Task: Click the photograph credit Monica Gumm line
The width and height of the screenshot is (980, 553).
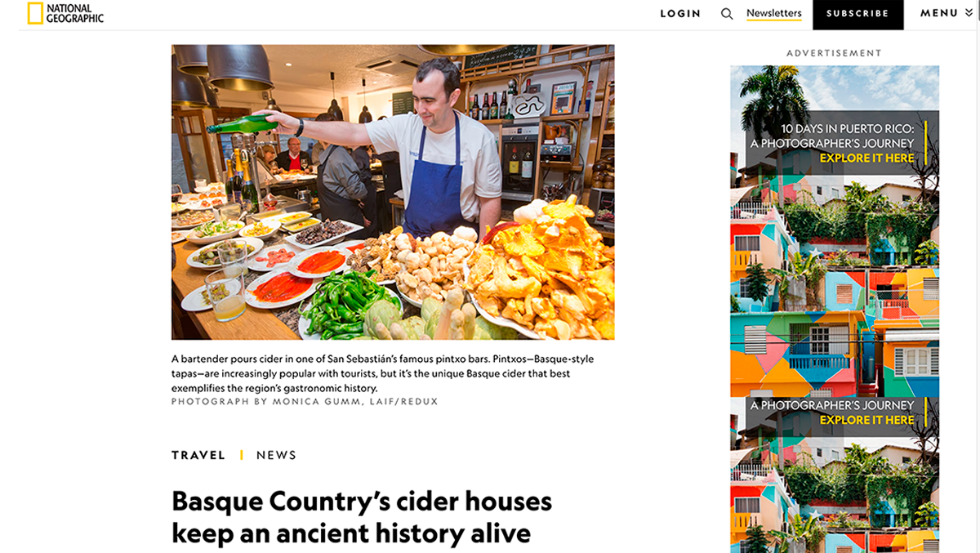Action: click(305, 402)
